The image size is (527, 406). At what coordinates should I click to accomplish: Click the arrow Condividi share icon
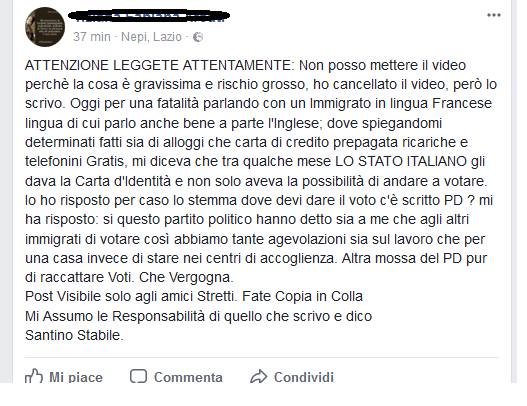click(x=258, y=376)
